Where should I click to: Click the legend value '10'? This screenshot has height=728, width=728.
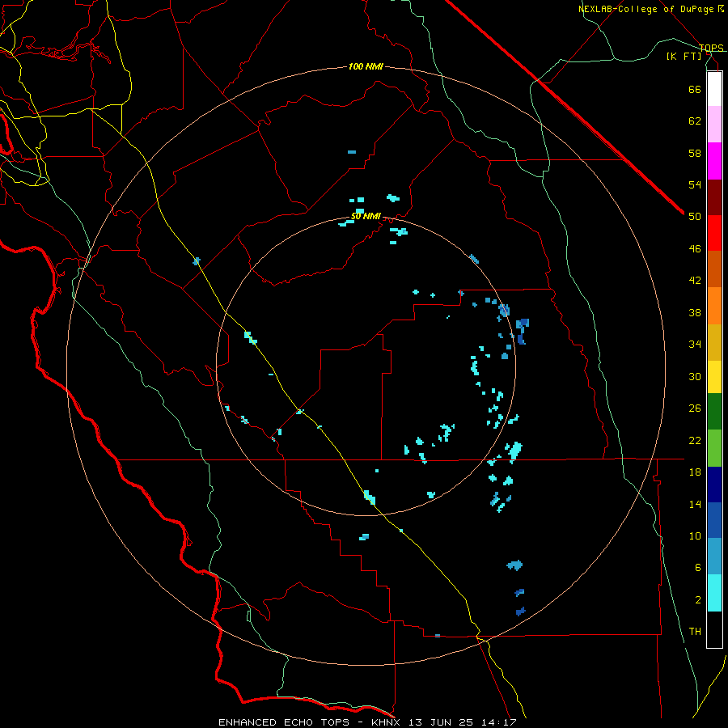695,536
